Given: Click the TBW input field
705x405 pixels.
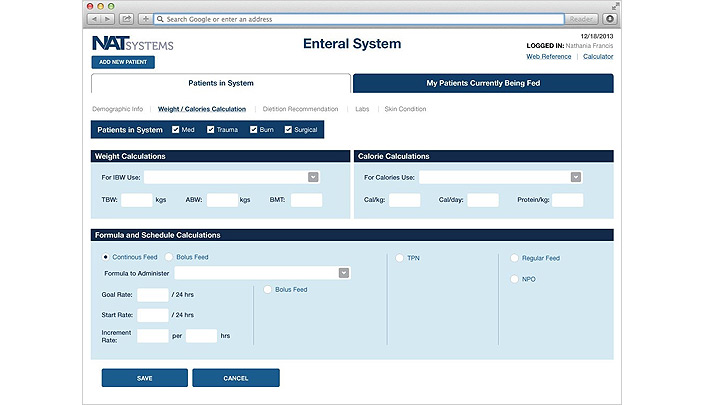Looking at the screenshot, I should pos(137,200).
